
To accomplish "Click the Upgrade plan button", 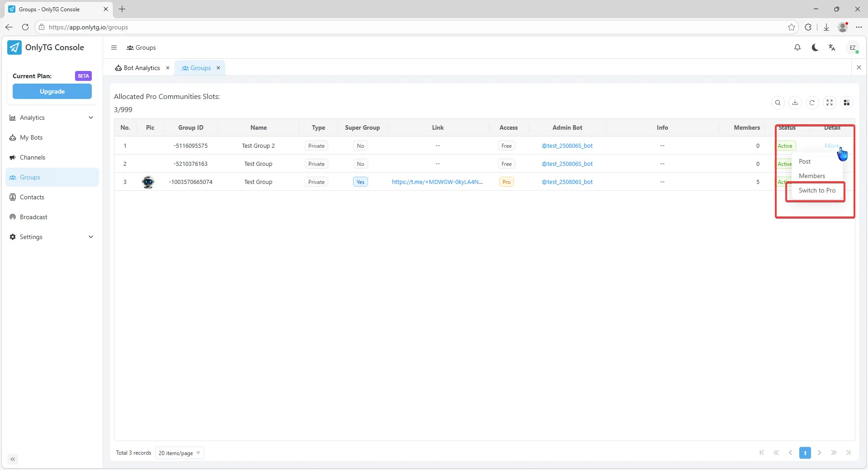I will [x=52, y=91].
